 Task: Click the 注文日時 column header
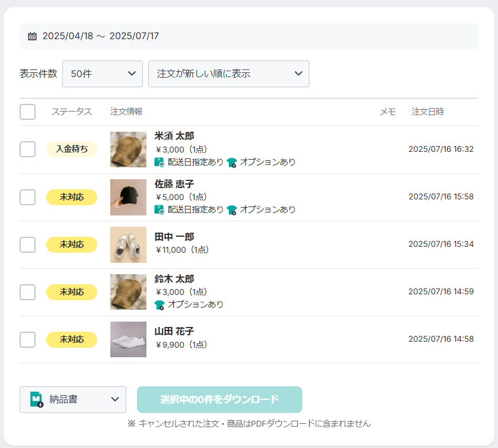coord(428,112)
